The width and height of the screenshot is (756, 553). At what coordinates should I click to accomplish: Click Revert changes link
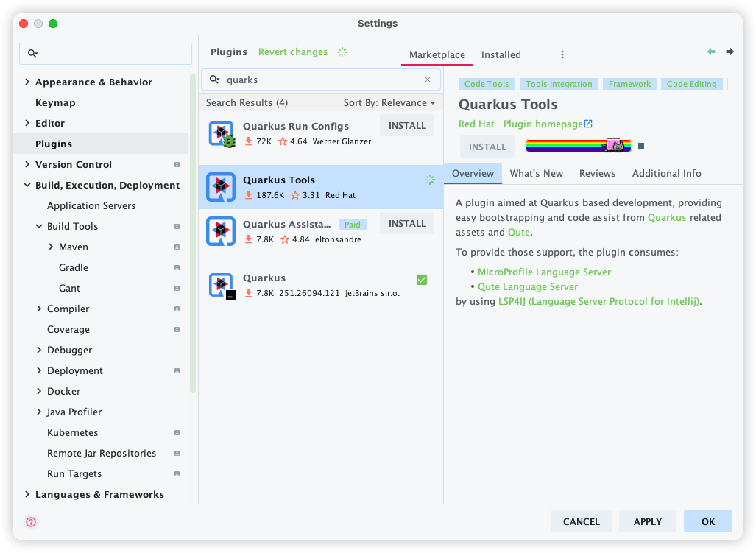(x=293, y=52)
